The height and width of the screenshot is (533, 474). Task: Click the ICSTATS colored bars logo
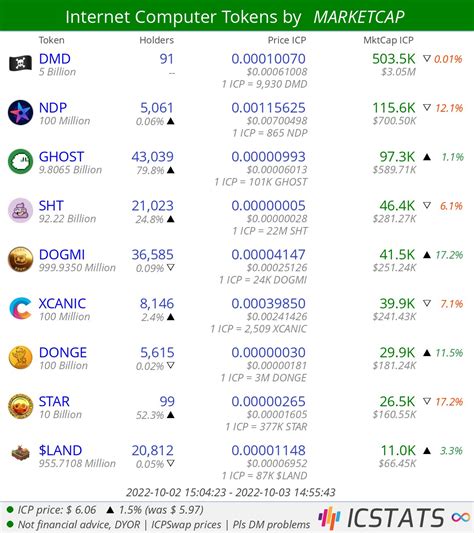329,518
